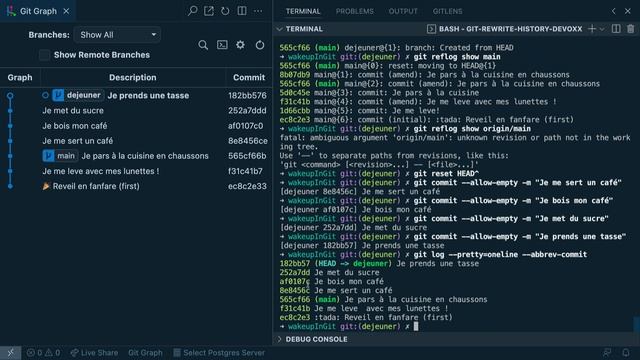The width and height of the screenshot is (640, 360).
Task: Find commits with Git Graph magnifier icon
Action: [x=203, y=45]
